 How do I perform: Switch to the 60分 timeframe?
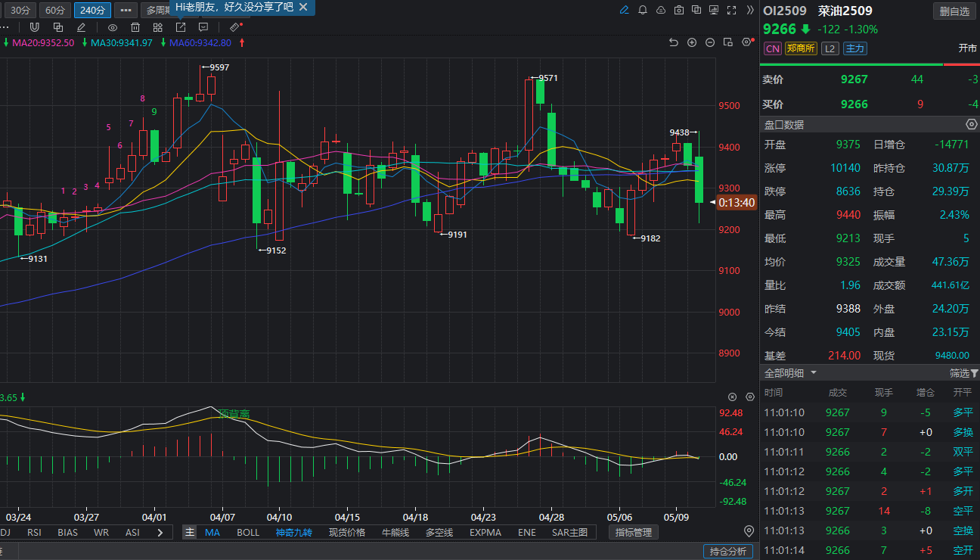pyautogui.click(x=55, y=10)
